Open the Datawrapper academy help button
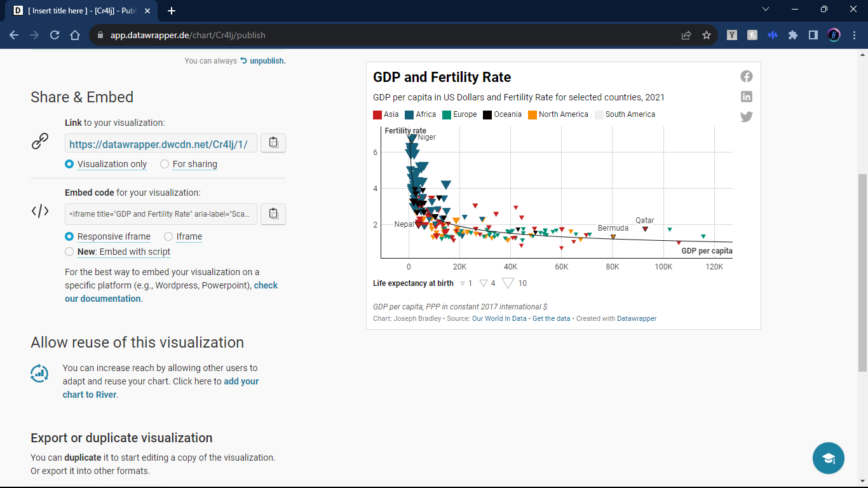The image size is (868, 488). click(828, 458)
